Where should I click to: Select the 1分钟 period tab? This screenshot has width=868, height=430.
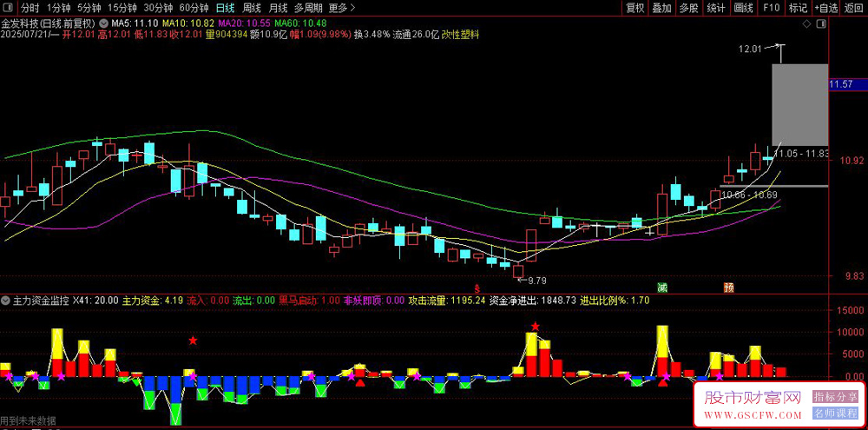(x=58, y=8)
